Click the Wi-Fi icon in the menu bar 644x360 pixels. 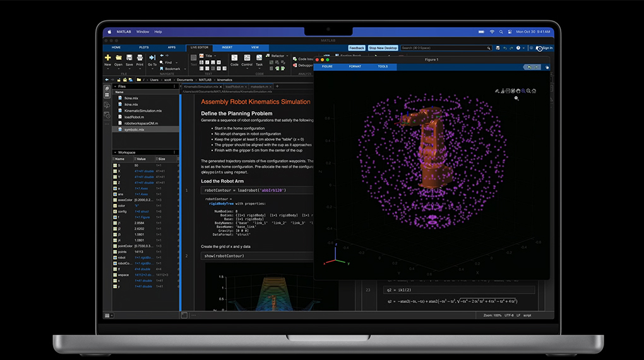tap(491, 32)
